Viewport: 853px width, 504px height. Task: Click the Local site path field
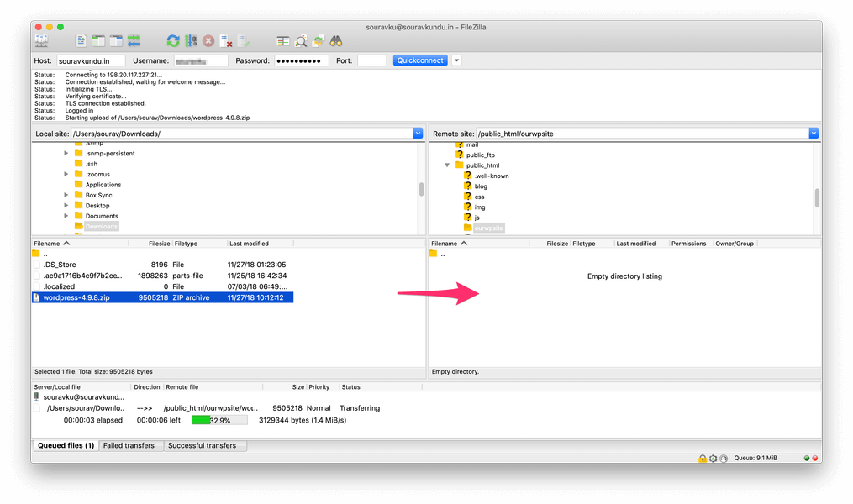tap(243, 134)
